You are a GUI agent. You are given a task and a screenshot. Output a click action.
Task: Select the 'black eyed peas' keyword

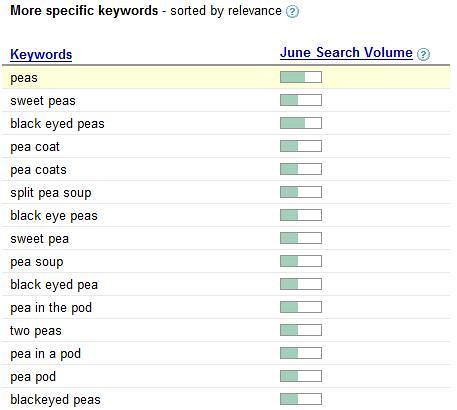(x=57, y=124)
